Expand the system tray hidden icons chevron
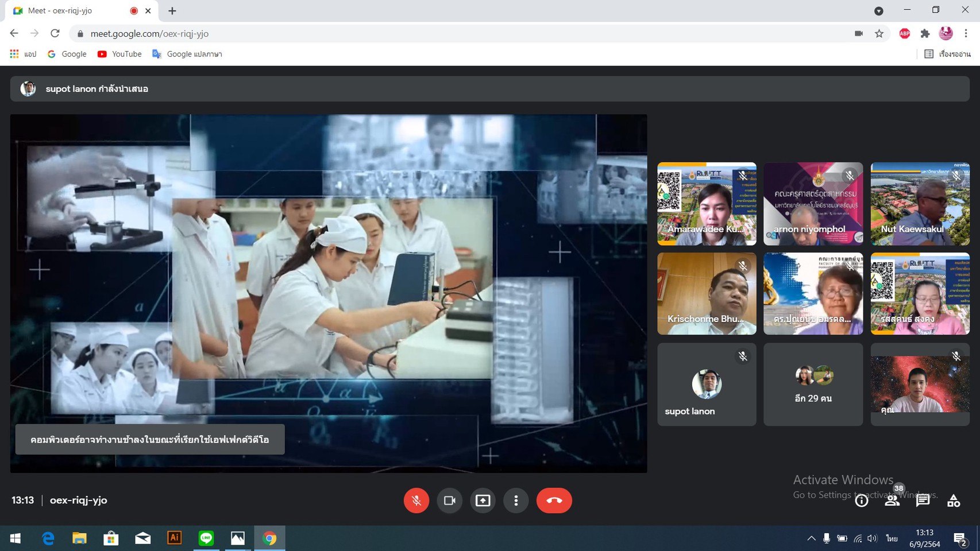The height and width of the screenshot is (551, 980). (811, 538)
